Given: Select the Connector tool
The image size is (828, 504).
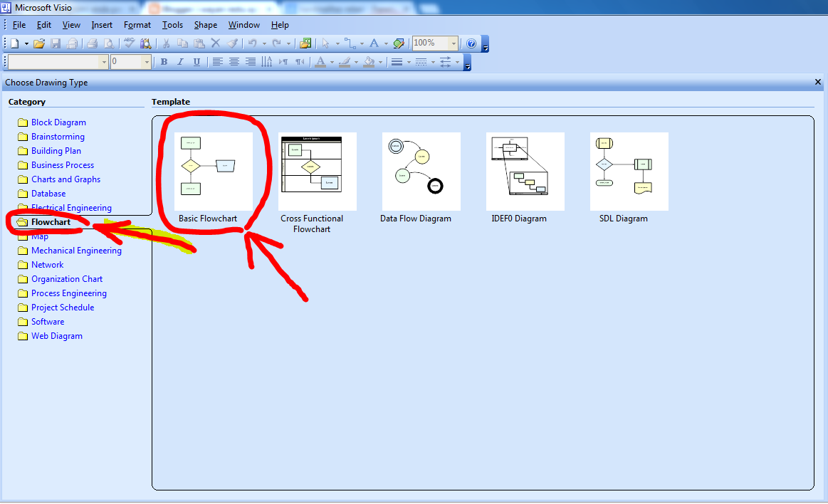Looking at the screenshot, I should tap(350, 44).
